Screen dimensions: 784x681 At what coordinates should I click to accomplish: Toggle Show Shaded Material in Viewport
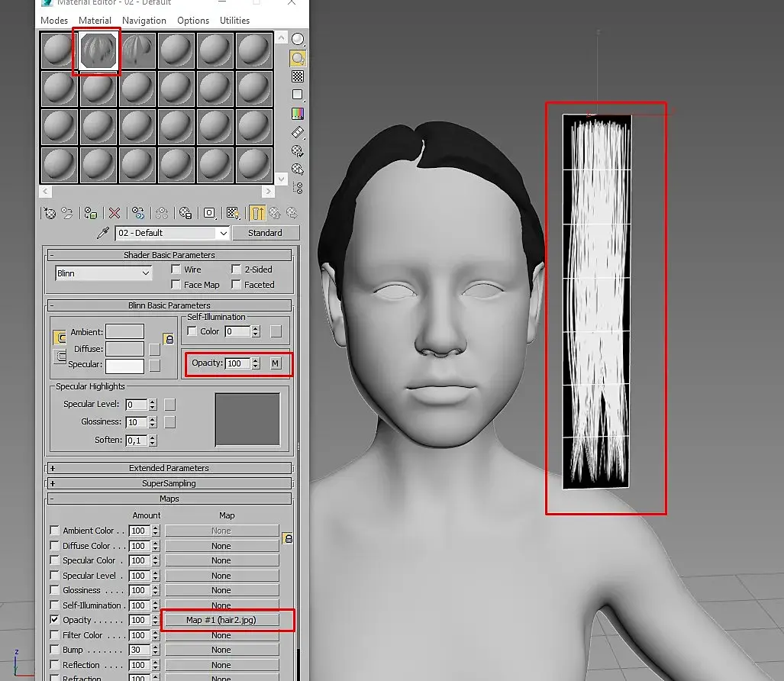[233, 214]
